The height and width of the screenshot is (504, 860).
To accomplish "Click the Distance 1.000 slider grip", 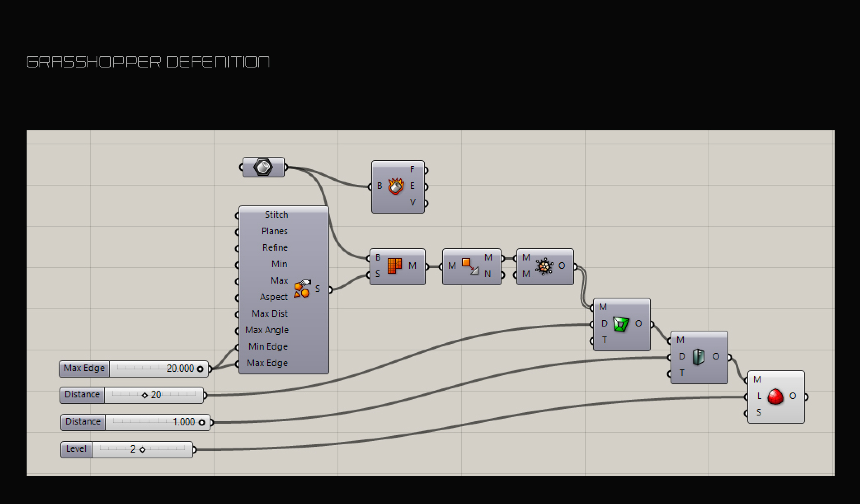I will click(202, 422).
